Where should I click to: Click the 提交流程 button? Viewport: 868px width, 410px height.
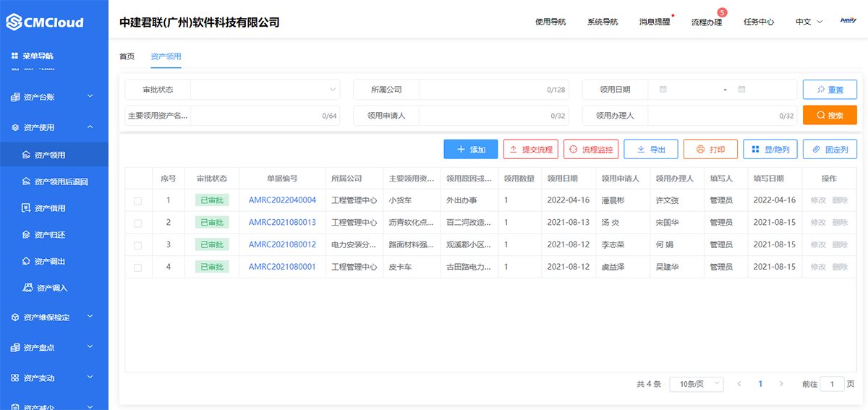coord(530,149)
